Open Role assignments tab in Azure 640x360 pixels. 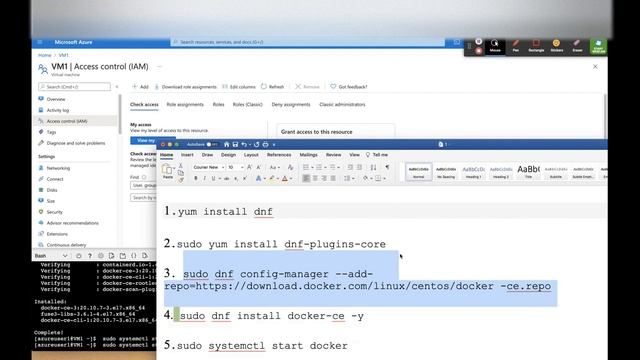click(185, 105)
